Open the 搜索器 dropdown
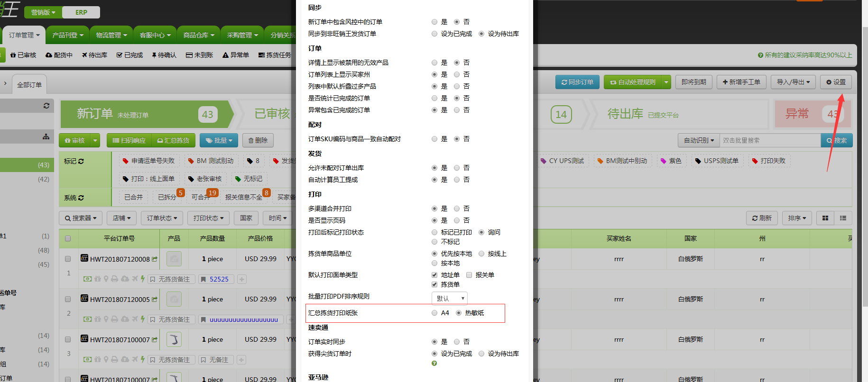This screenshot has height=382, width=868. click(x=81, y=218)
